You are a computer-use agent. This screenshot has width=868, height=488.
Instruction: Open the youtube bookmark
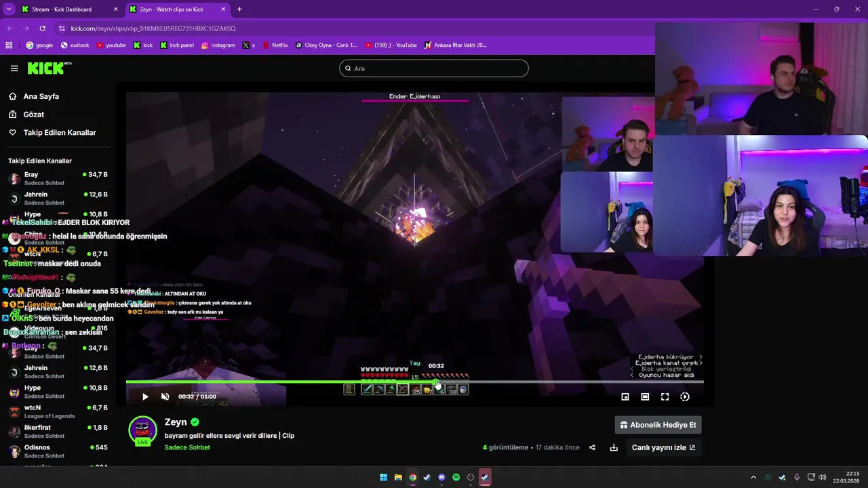click(111, 45)
